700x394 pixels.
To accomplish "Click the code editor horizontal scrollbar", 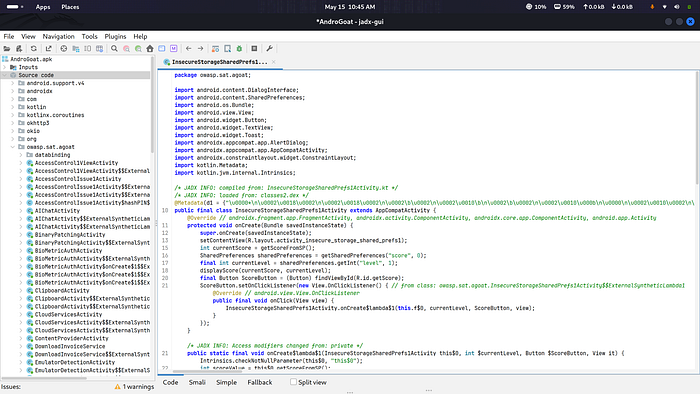I will click(x=207, y=371).
